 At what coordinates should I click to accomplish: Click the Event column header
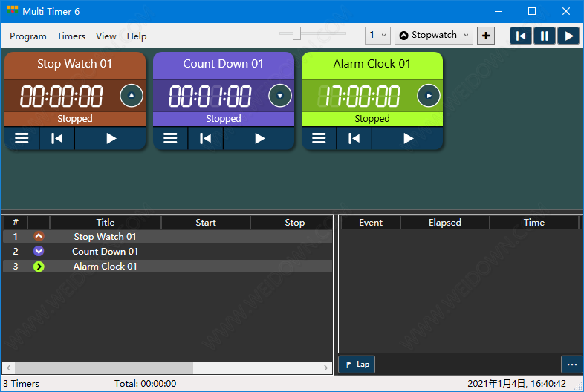371,222
